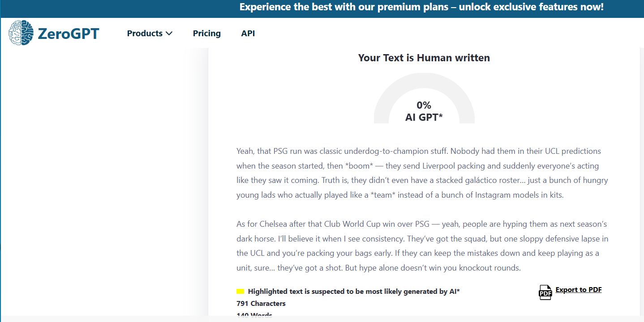Click the partially visible 140 Words count
Viewport: 644px width, 322px height.
[254, 314]
